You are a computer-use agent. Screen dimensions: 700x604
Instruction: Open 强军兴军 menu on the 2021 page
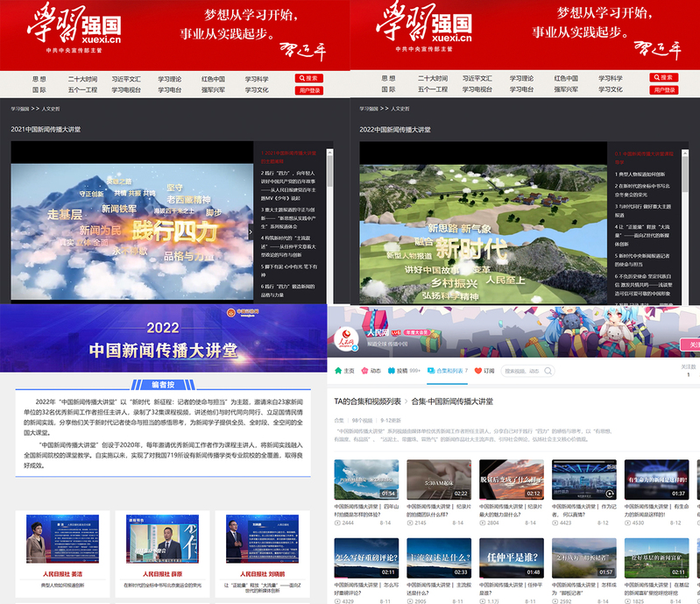tap(213, 89)
